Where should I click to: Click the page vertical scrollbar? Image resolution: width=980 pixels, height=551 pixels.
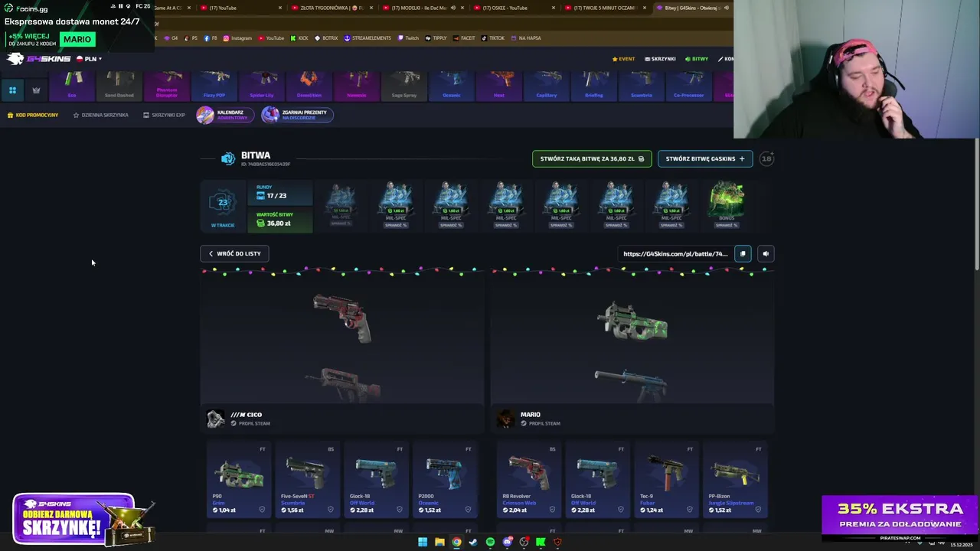(x=976, y=205)
